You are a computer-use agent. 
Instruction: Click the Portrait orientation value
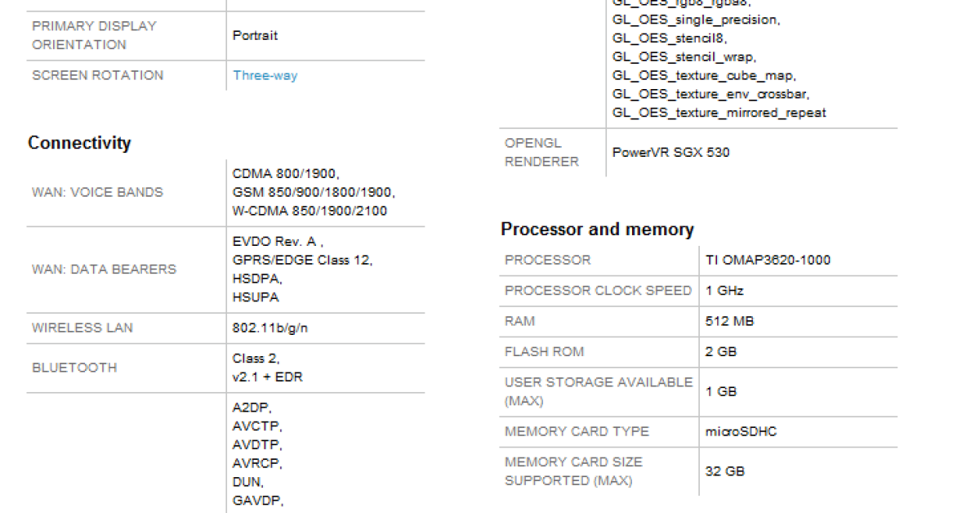click(x=255, y=35)
